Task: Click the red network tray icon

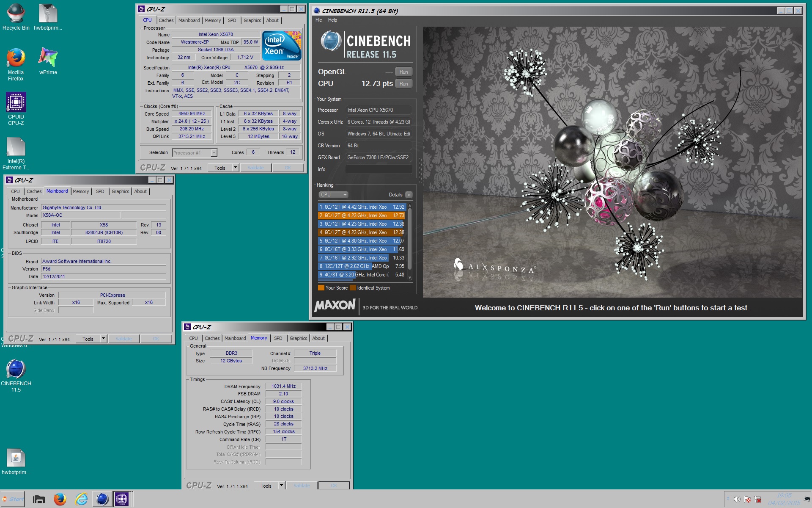Action: pos(757,500)
